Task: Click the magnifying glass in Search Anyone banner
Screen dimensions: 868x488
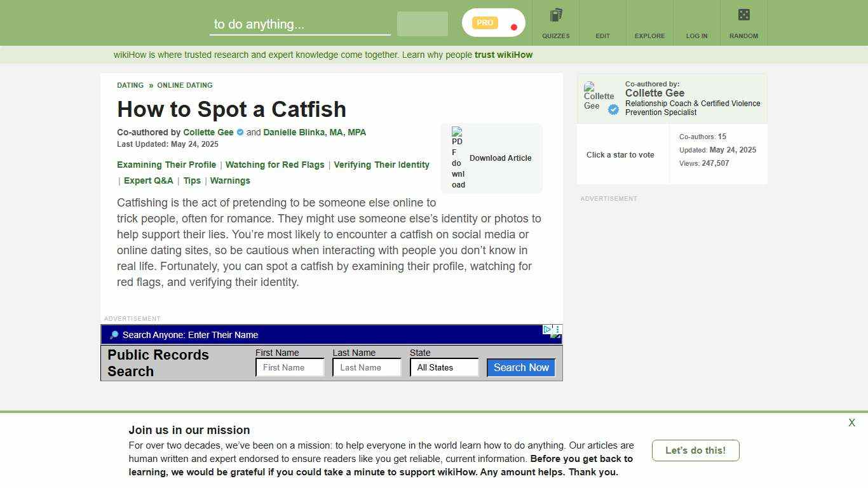Action: 113,335
